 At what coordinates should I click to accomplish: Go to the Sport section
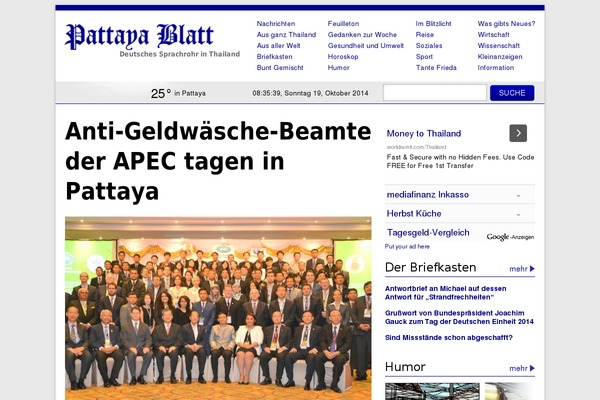click(424, 57)
